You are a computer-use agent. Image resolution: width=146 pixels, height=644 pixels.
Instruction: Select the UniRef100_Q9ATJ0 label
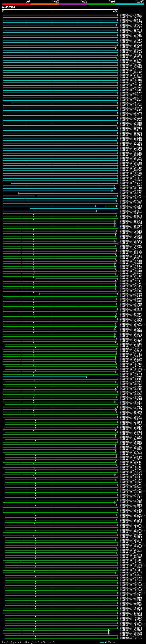131,211
